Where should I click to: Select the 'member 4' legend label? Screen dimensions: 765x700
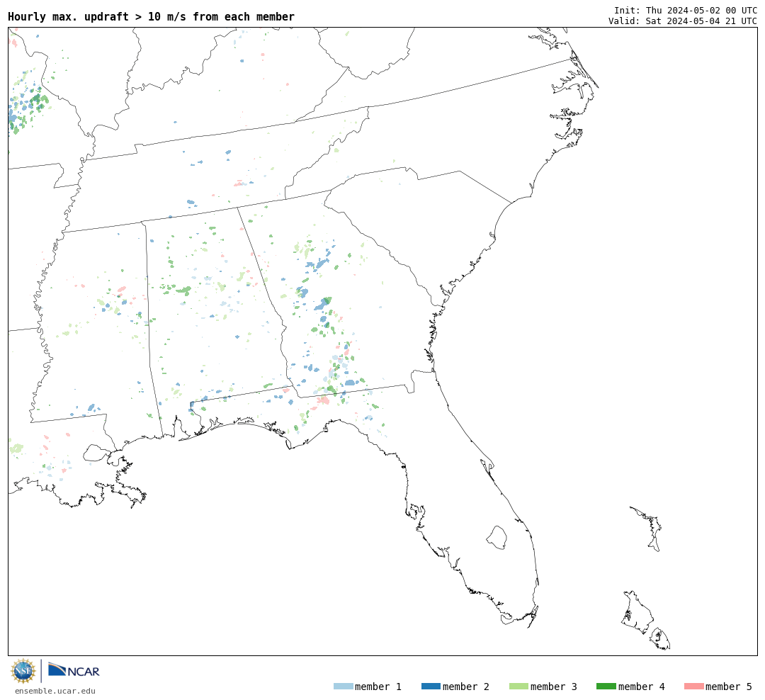[641, 687]
